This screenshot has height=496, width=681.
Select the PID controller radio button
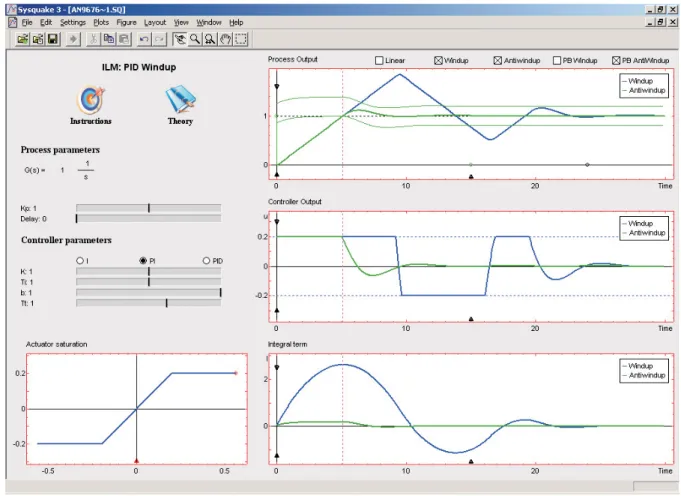click(x=206, y=261)
